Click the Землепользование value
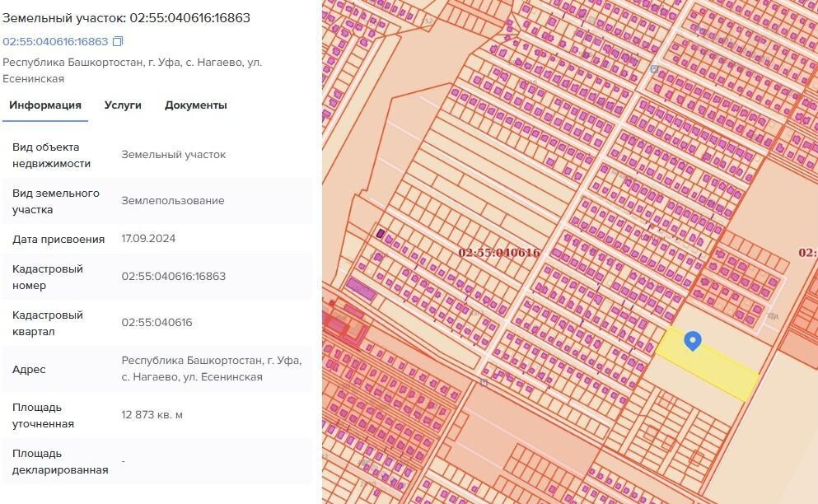Screen dimensions: 818x504 pyautogui.click(x=173, y=201)
